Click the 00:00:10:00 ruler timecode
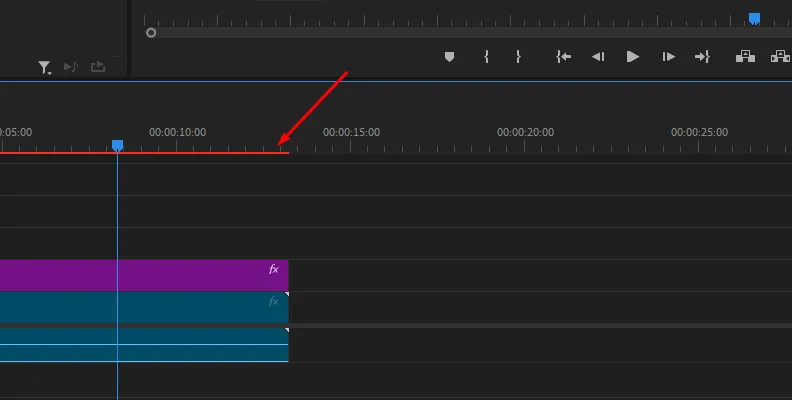Image resolution: width=792 pixels, height=400 pixels. [x=177, y=132]
